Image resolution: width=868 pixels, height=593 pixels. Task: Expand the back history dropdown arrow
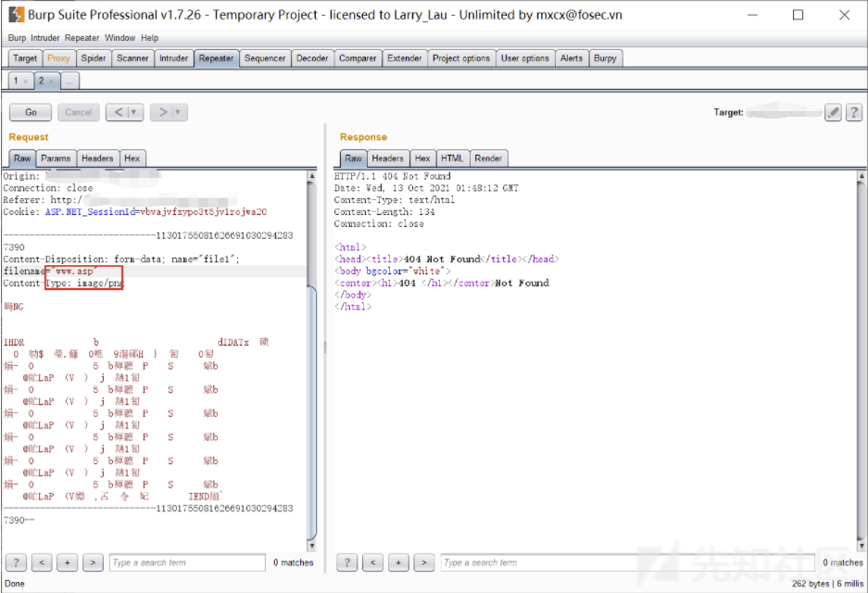pyautogui.click(x=134, y=112)
